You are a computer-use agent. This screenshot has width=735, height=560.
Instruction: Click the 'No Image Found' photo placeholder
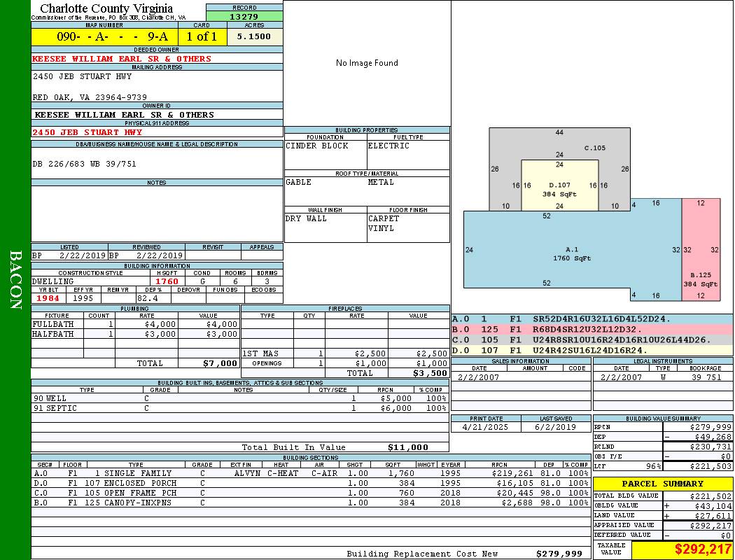click(367, 63)
